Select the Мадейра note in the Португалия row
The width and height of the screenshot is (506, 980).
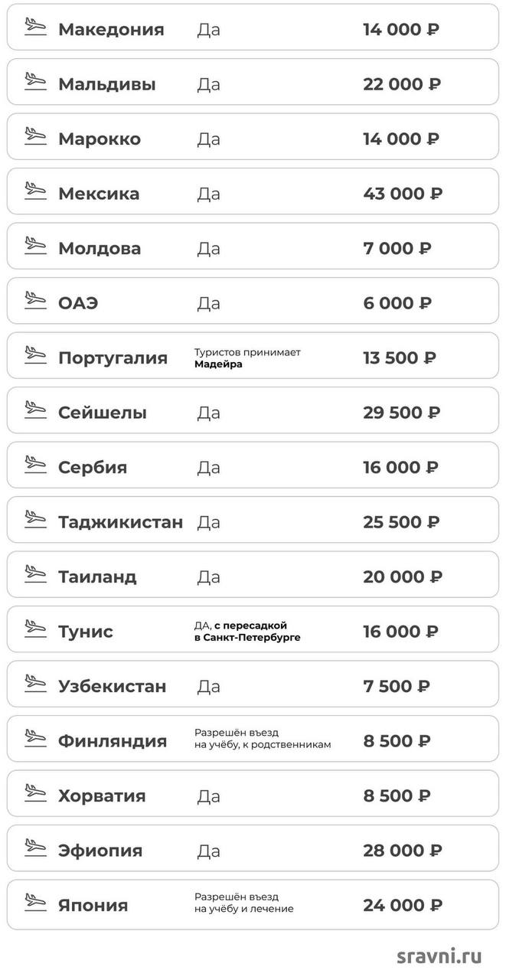click(218, 364)
